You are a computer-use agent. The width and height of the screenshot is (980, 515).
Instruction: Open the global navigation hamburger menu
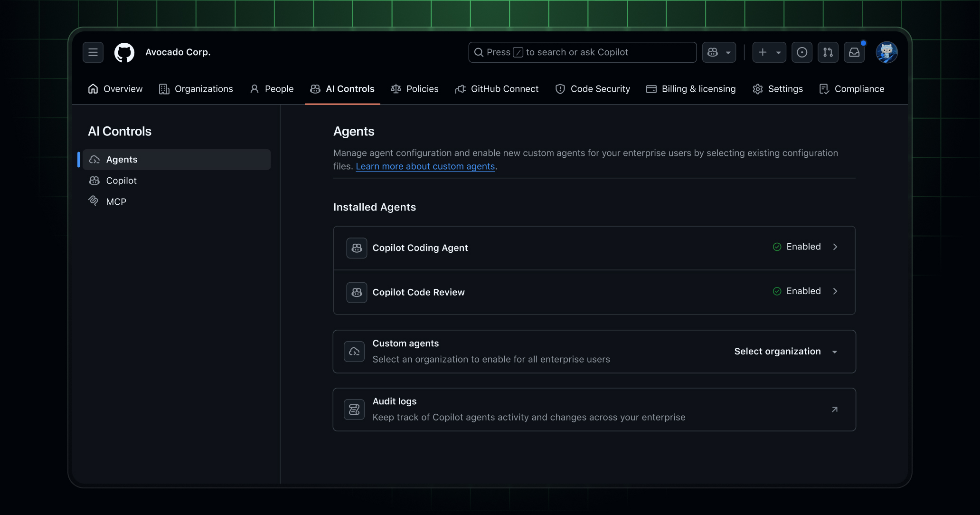tap(93, 52)
